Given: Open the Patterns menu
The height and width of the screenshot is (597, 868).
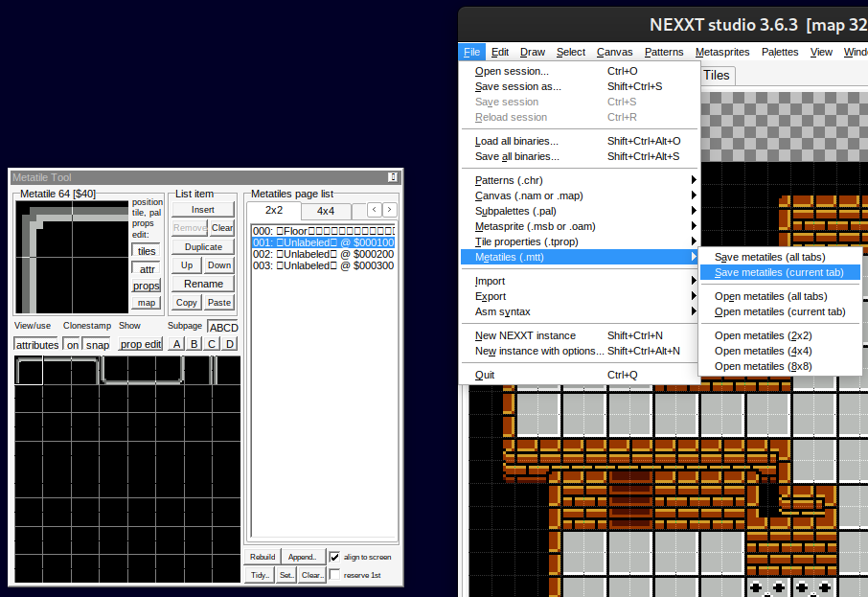Looking at the screenshot, I should point(664,52).
